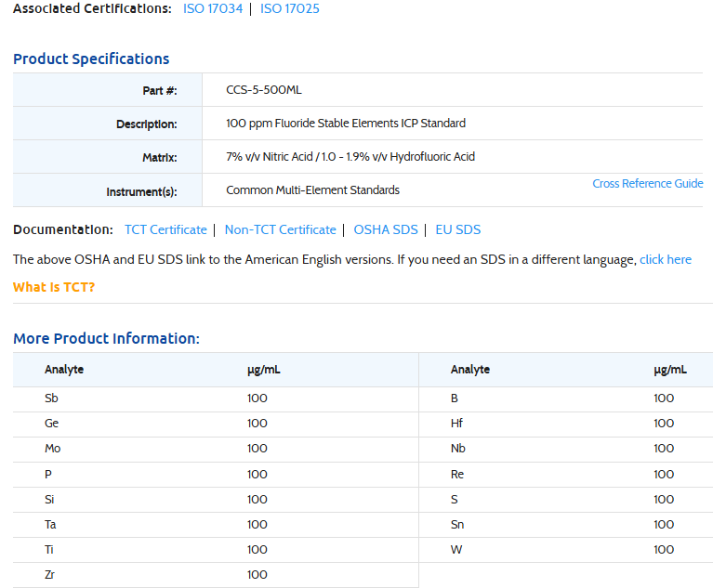Click the Common Multi-Element Standards text

(312, 190)
